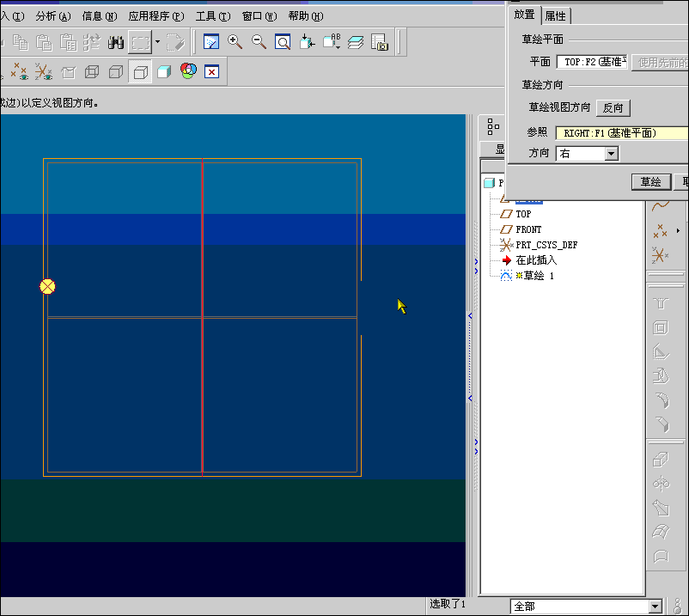Image resolution: width=689 pixels, height=616 pixels.
Task: Click the Shell tool icon
Action: (x=661, y=328)
